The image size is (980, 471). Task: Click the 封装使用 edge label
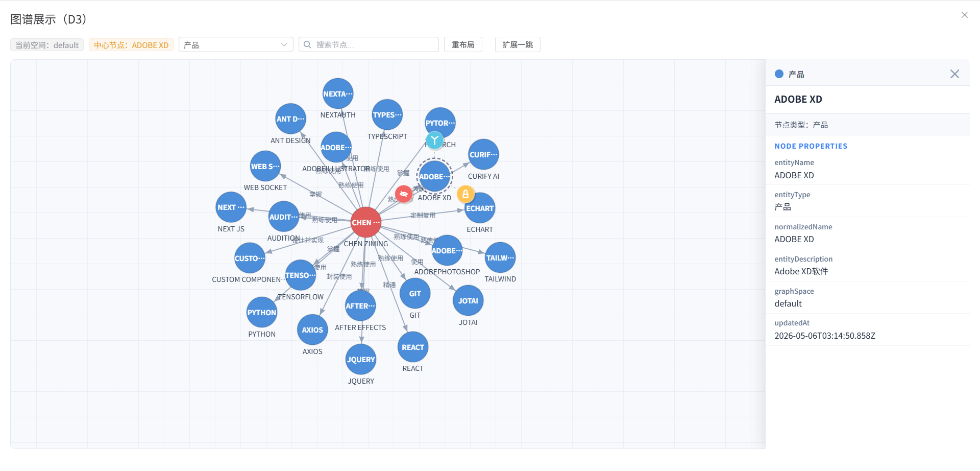[339, 276]
